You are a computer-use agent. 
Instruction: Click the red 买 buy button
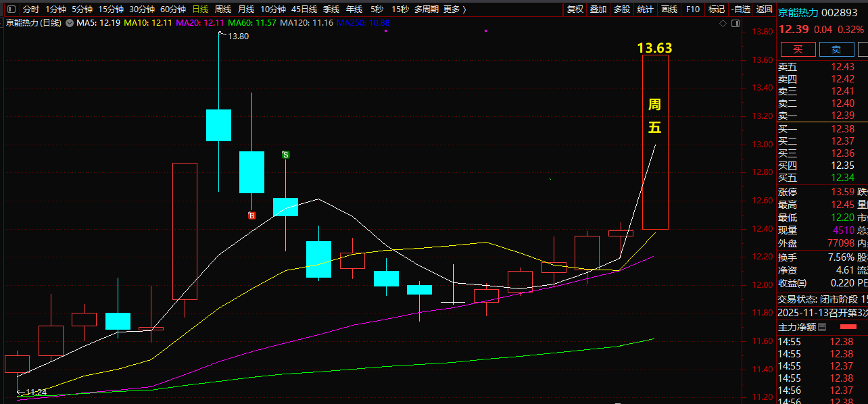(798, 49)
